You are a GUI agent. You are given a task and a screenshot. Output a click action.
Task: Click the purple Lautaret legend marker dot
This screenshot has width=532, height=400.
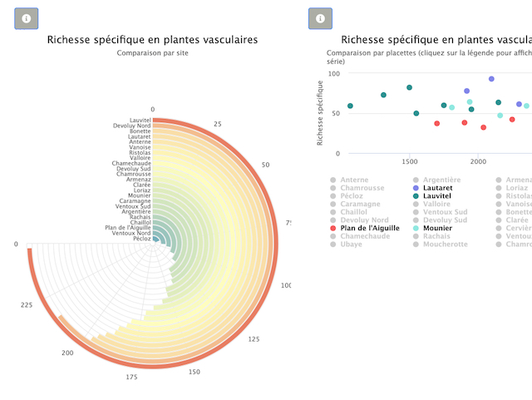[x=416, y=189]
